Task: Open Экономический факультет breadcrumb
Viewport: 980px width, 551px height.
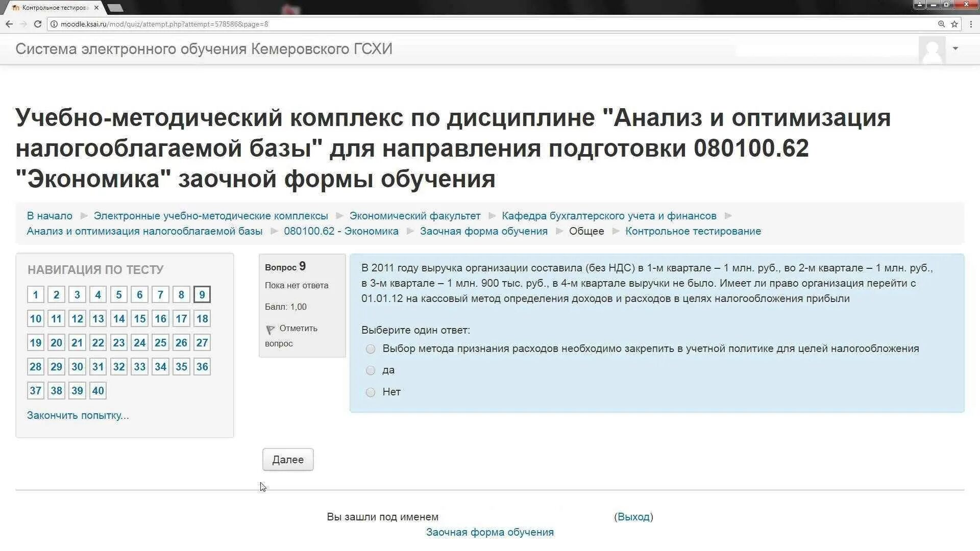Action: click(x=415, y=216)
